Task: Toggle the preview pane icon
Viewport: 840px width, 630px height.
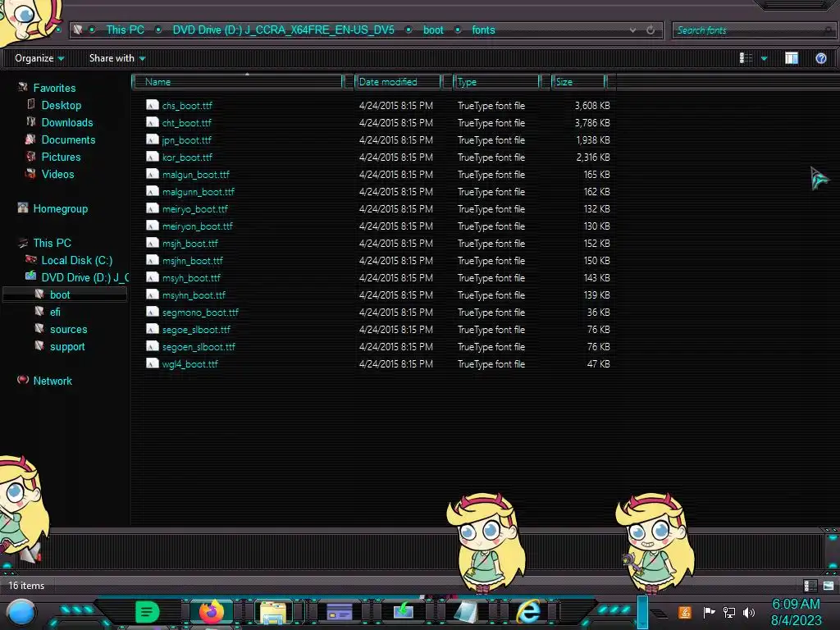Action: 792,58
